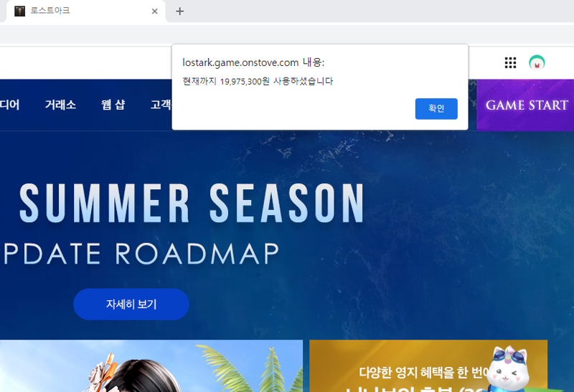Open the 다양한 영지 혜택 gold banner

coord(428,365)
